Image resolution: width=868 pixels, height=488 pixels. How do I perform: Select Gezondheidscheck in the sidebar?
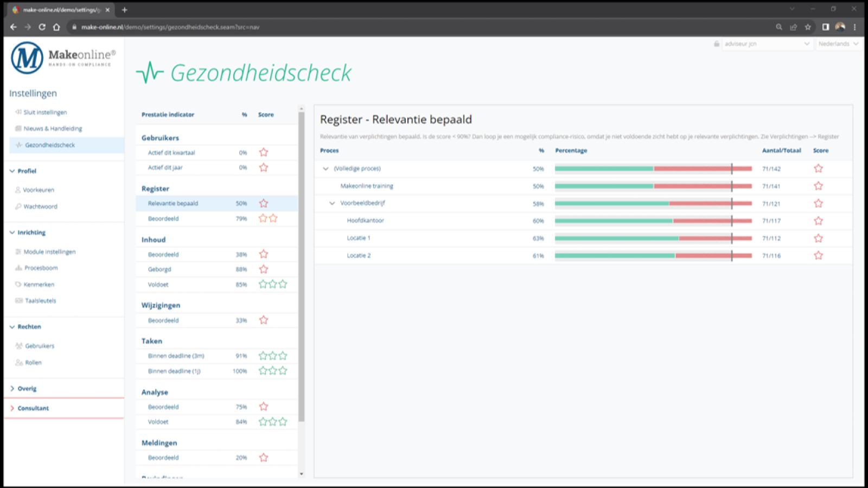tap(50, 145)
